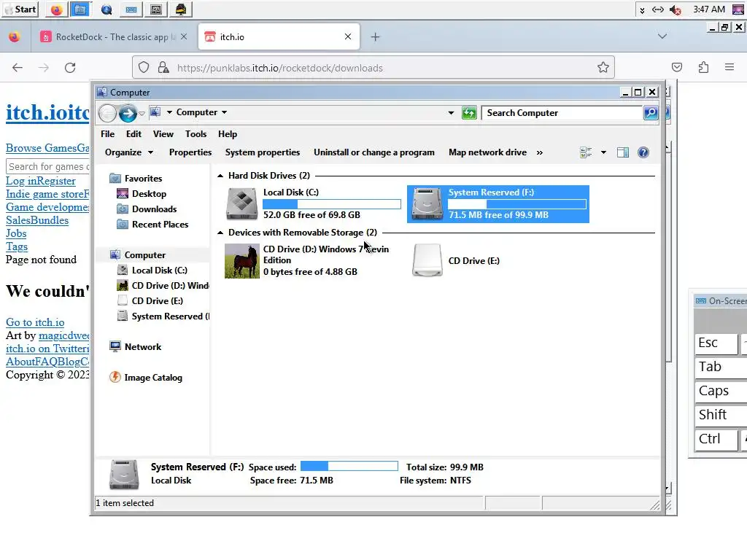Select the System Reserved (F:) drive

498,204
